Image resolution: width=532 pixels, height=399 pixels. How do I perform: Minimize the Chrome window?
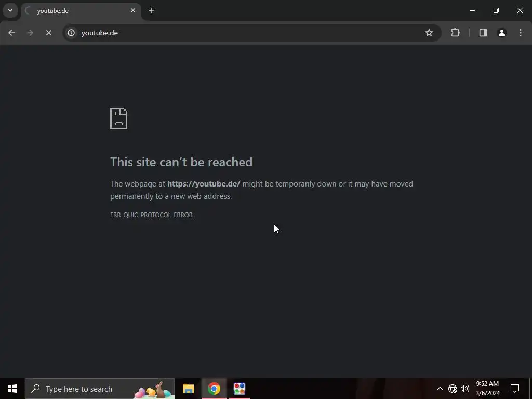tap(472, 11)
